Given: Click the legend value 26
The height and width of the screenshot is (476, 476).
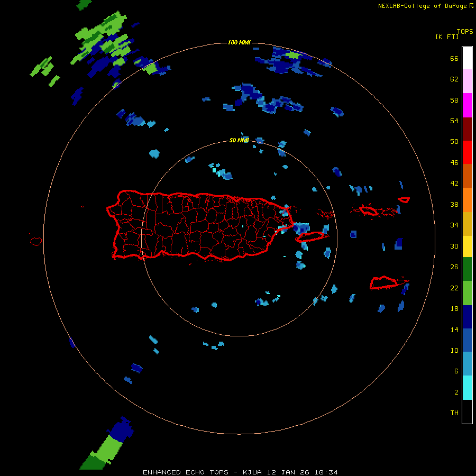Looking at the screenshot, I should (454, 267).
